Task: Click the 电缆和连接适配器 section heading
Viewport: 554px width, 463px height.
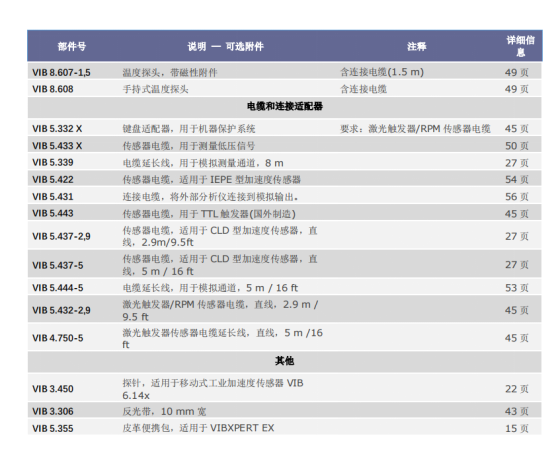Action: (284, 106)
